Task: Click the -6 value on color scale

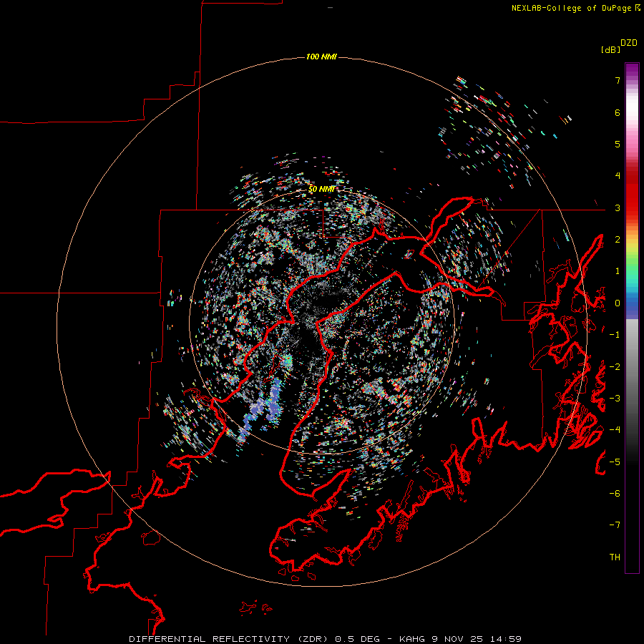Action: pos(615,493)
